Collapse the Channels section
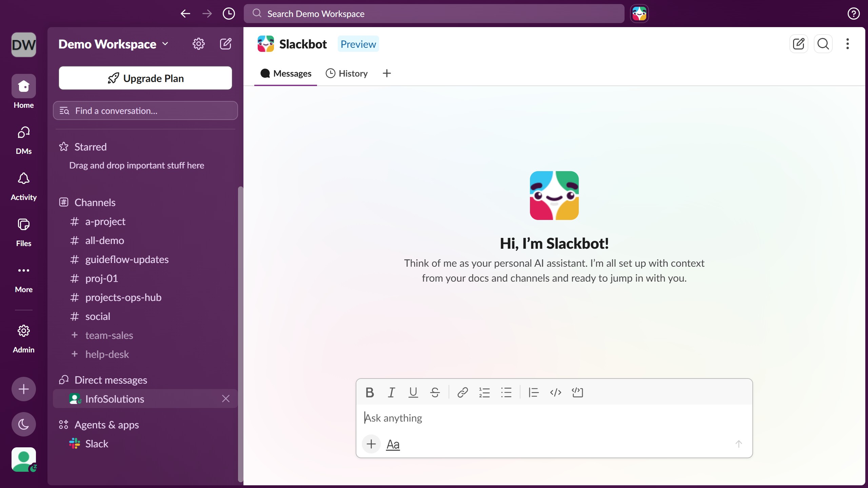Viewport: 868px width, 488px height. (95, 202)
